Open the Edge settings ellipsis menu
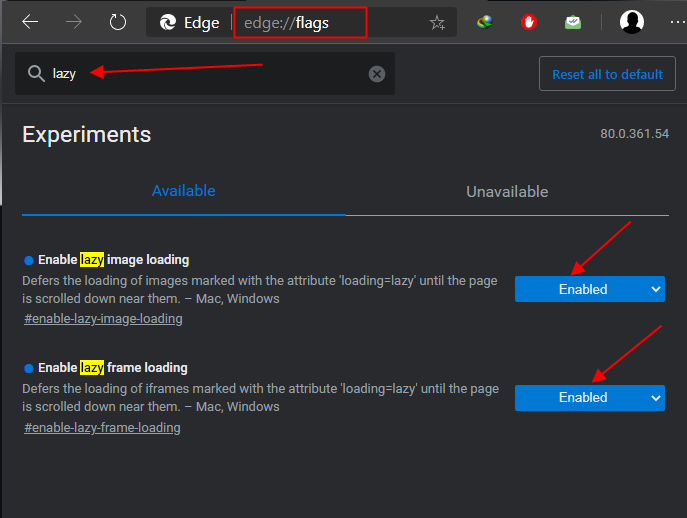Viewport: 687px width, 518px height. click(676, 22)
